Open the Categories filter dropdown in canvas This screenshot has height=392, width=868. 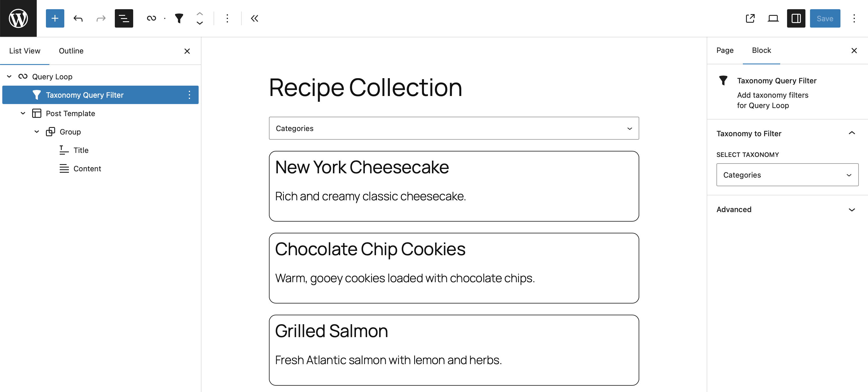(454, 128)
